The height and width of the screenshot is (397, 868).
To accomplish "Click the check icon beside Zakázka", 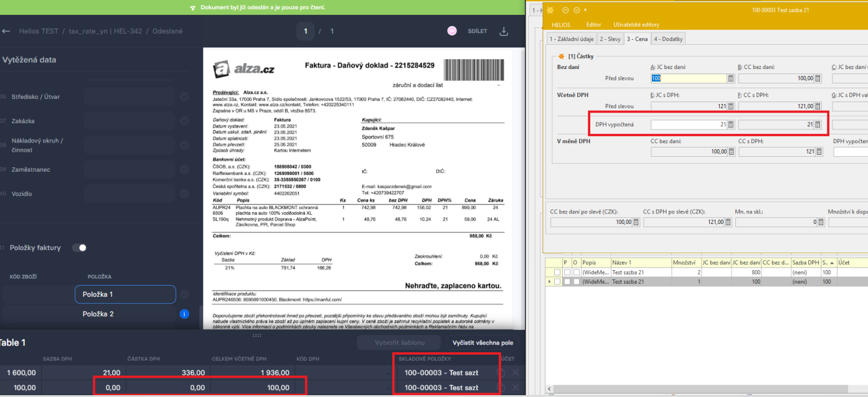I will (x=184, y=121).
